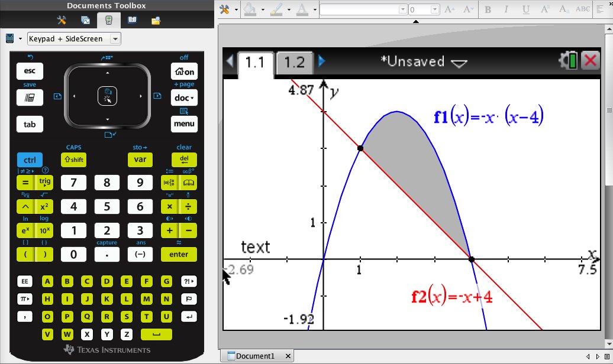Toggle italic text formatting
Viewport: 613px width, 364px height.
[505, 9]
